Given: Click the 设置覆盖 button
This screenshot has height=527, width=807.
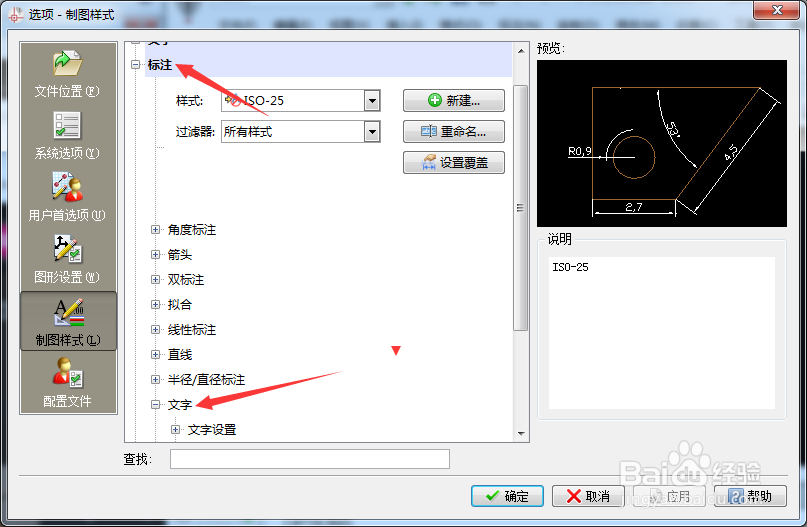Looking at the screenshot, I should point(453,163).
